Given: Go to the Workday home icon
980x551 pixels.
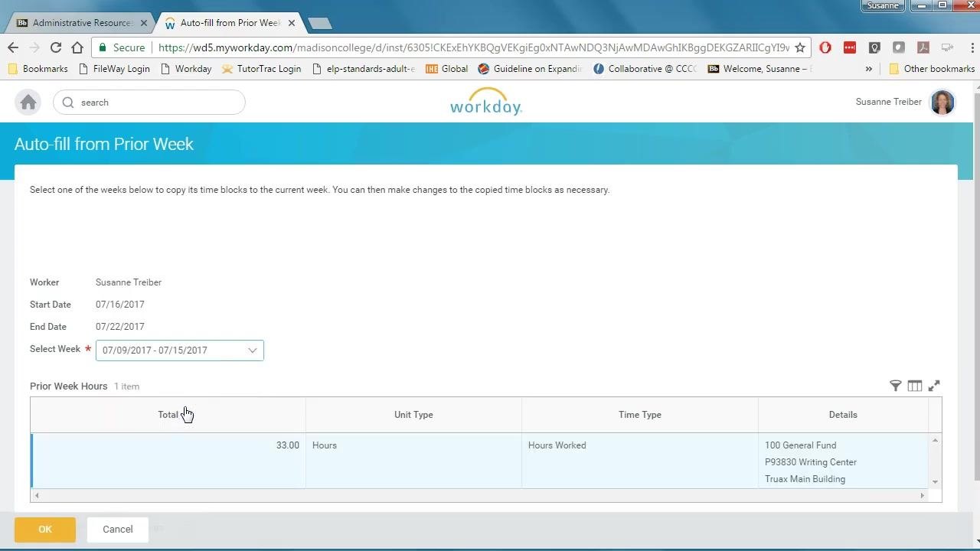Looking at the screenshot, I should click(28, 103).
